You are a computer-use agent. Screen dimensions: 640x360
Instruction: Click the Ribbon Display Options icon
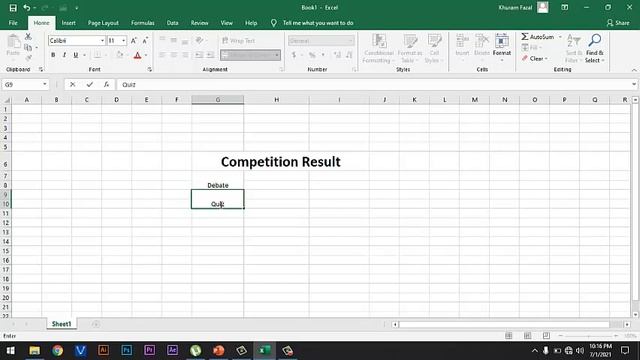[564, 8]
